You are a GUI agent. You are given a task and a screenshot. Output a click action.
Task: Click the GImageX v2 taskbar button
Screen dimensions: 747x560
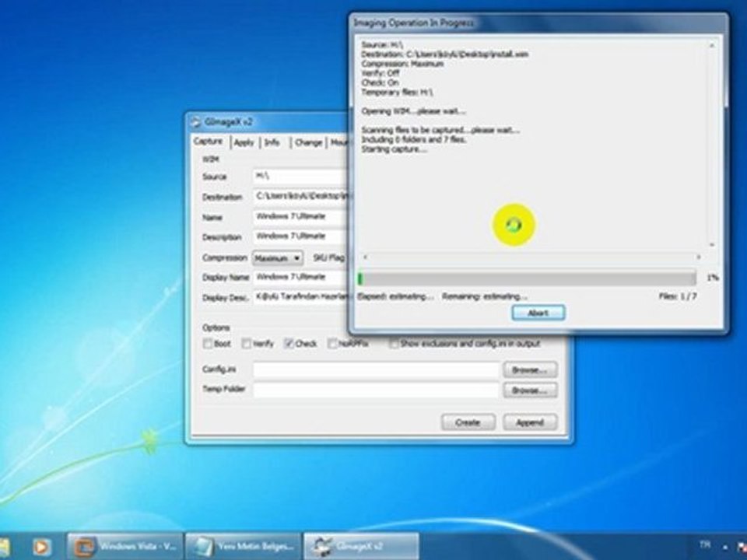click(x=362, y=546)
